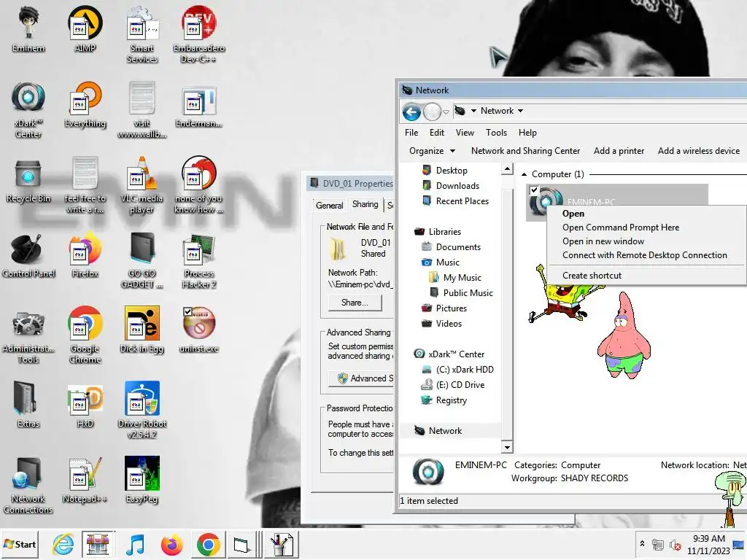747x560 pixels.
Task: Launch VLC media player shortcut
Action: (x=142, y=184)
